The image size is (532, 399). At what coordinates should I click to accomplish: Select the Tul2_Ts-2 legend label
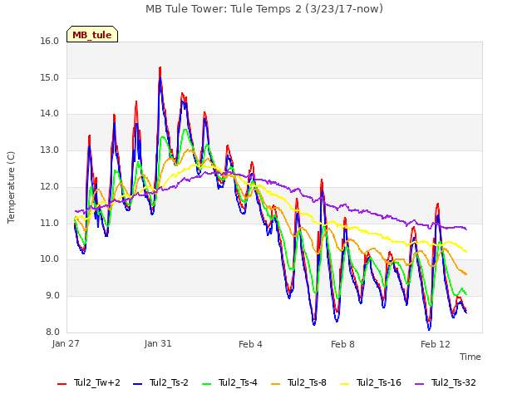(169, 382)
